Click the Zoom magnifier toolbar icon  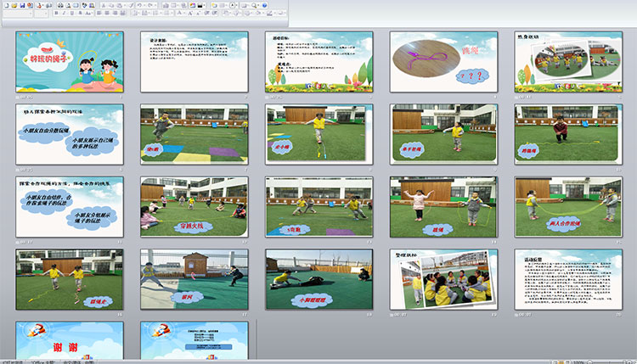(254, 5)
